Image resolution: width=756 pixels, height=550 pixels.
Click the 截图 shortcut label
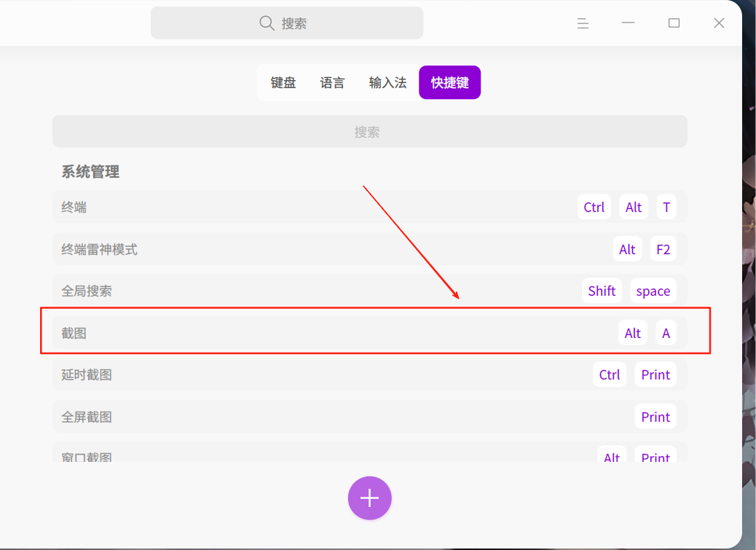(74, 333)
